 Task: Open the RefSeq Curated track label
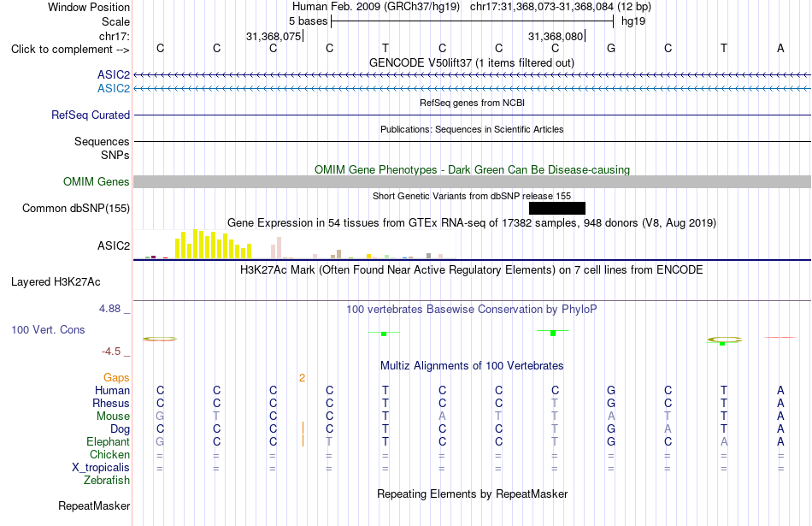[91, 115]
